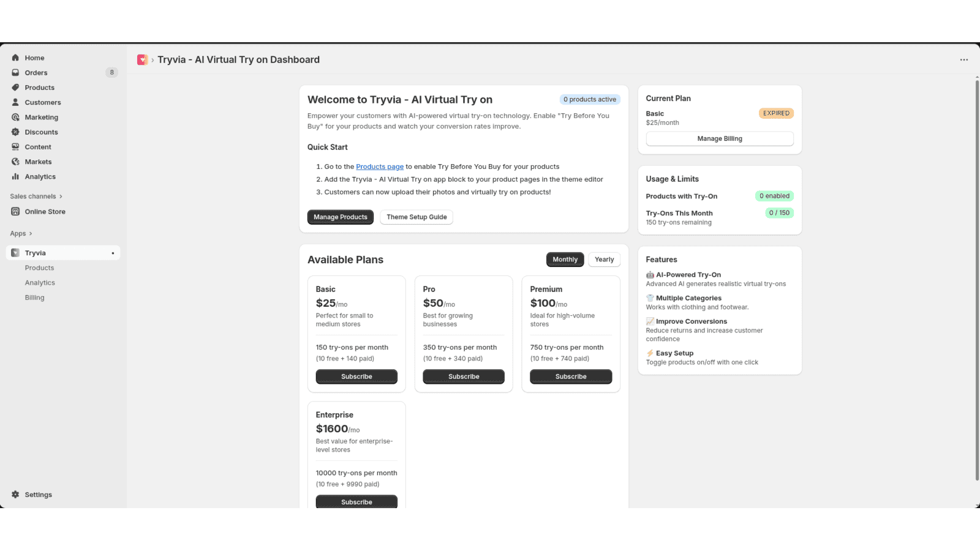Open the three-dot more actions menu

tap(964, 60)
